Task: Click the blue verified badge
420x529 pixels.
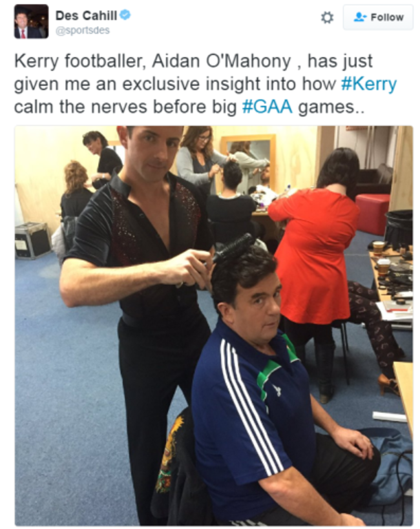Action: [x=125, y=16]
